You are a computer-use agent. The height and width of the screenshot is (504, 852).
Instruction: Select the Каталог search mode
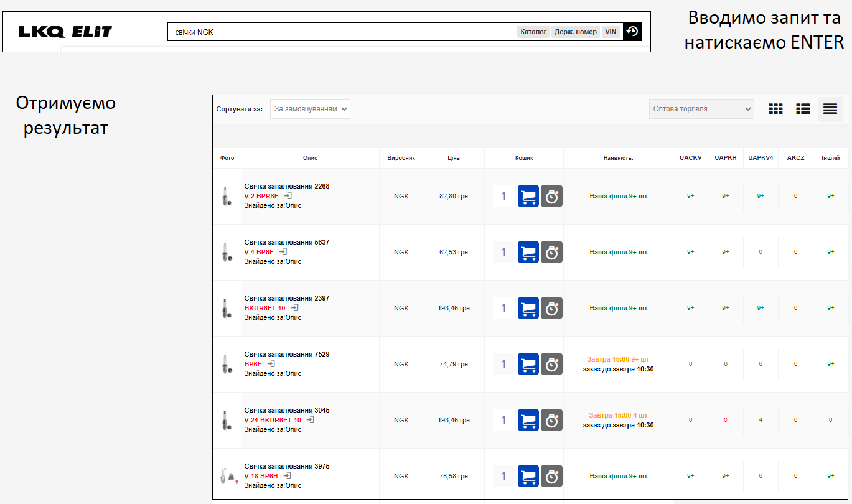pos(533,32)
